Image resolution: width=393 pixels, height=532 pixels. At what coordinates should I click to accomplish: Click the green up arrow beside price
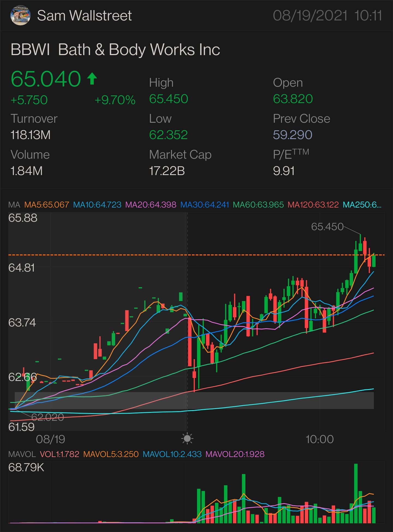click(x=92, y=79)
